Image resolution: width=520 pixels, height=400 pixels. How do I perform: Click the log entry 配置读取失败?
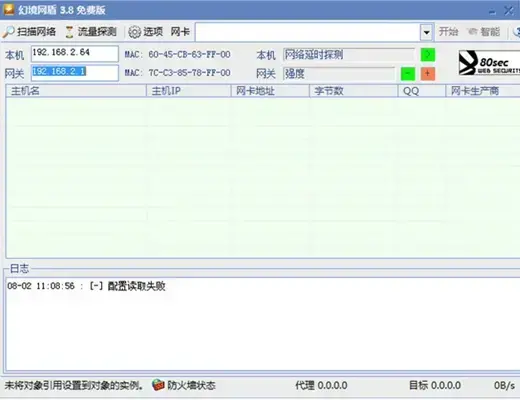click(x=86, y=286)
